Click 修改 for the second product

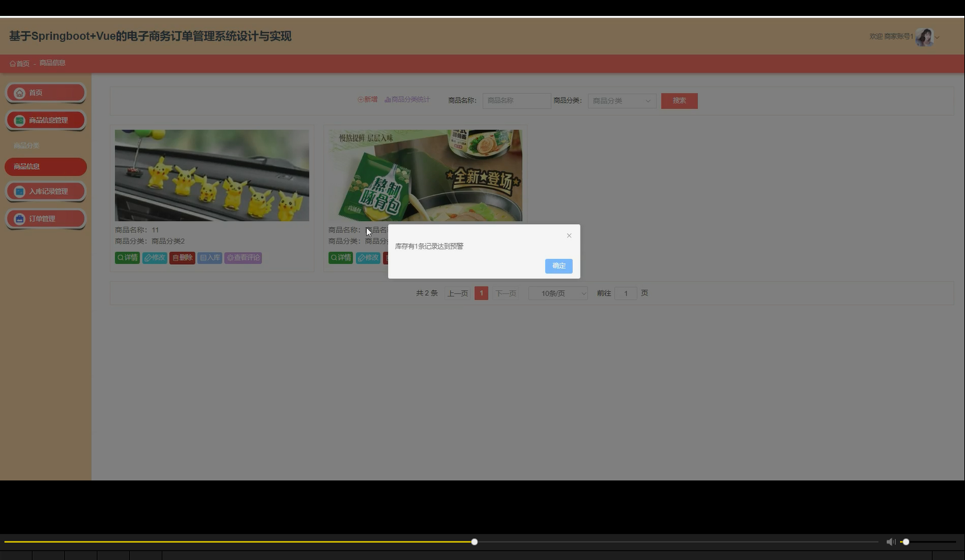[368, 258]
